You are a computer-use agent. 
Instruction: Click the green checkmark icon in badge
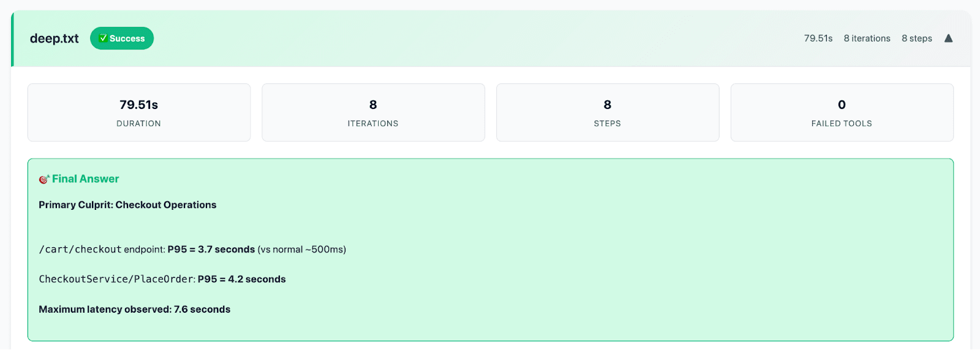pyautogui.click(x=103, y=39)
